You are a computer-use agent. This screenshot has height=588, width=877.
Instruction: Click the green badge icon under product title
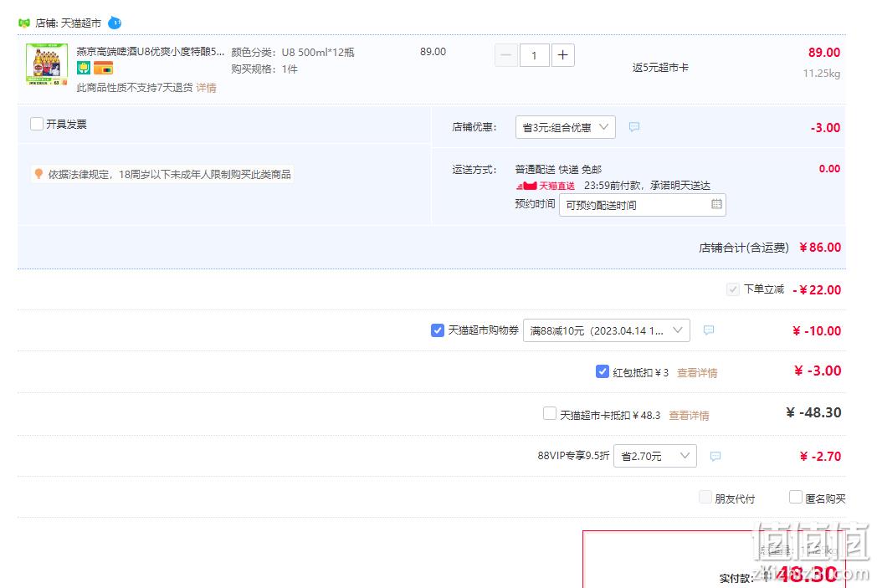(x=84, y=69)
